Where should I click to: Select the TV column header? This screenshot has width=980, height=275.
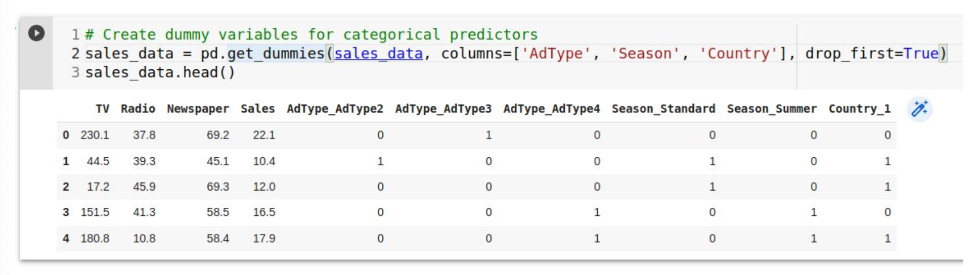pyautogui.click(x=102, y=109)
